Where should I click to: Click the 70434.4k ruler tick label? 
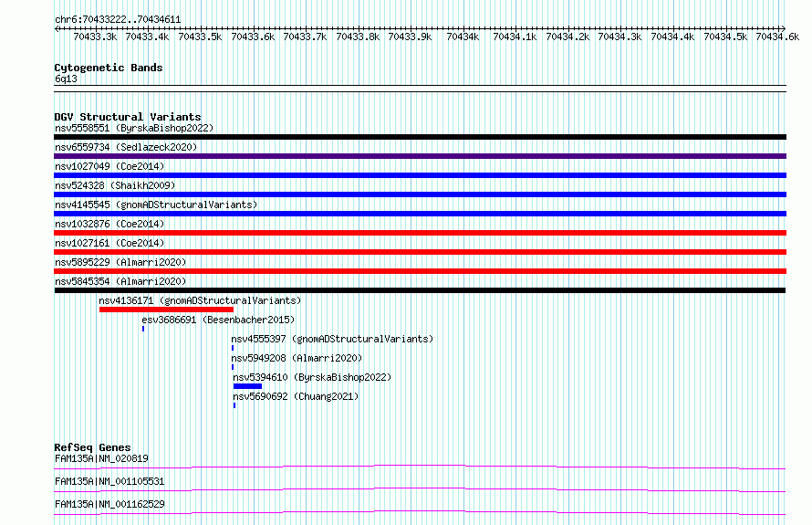click(x=672, y=37)
